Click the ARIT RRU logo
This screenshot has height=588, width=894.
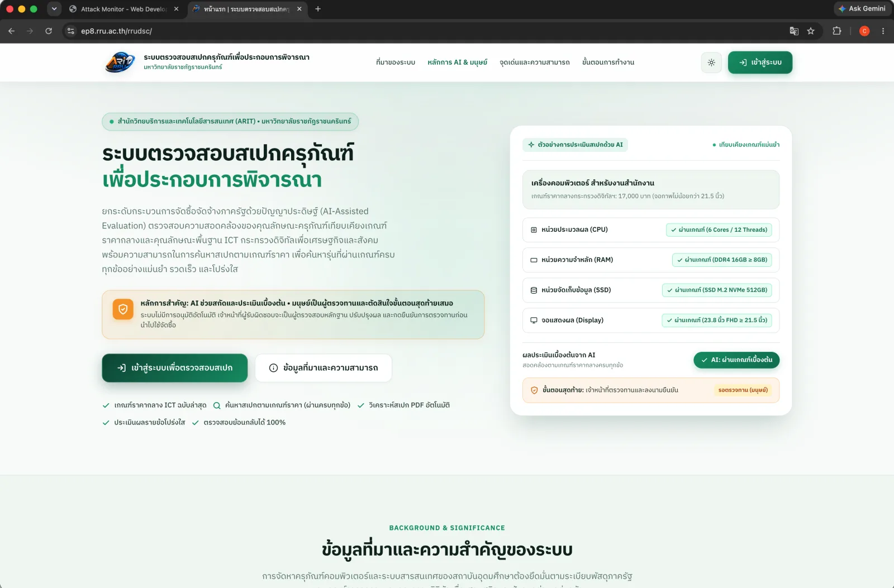pyautogui.click(x=120, y=62)
